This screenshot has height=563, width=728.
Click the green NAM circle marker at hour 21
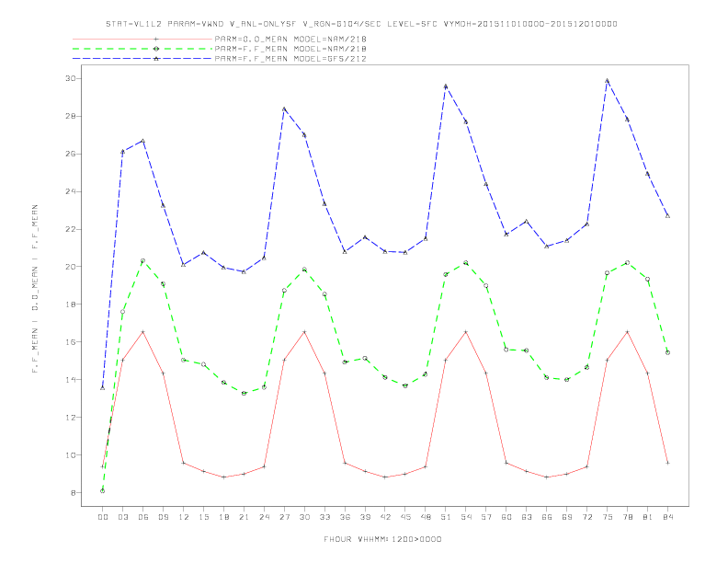coord(244,394)
